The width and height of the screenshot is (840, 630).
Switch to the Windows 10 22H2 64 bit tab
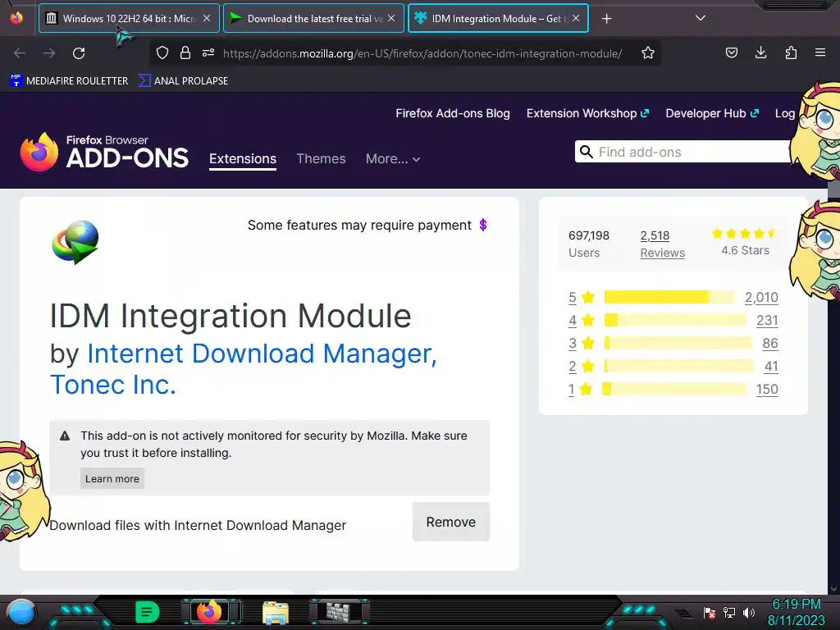pos(129,18)
